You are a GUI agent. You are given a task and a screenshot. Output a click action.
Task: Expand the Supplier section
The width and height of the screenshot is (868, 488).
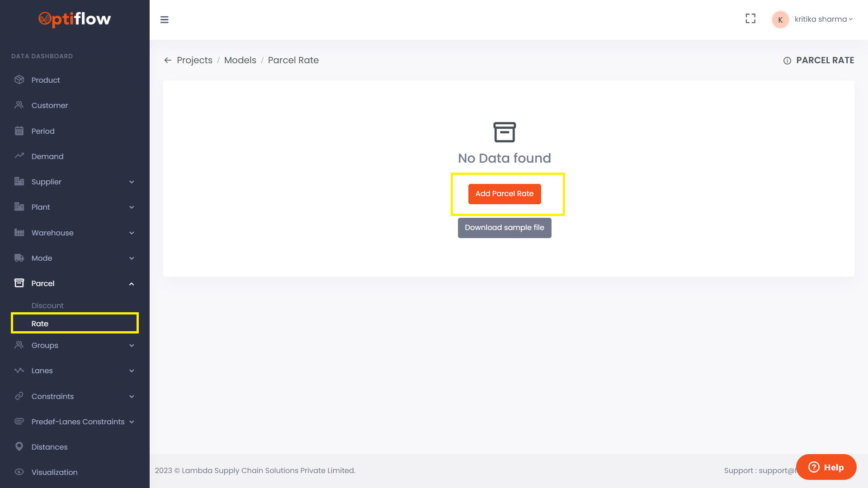pos(132,182)
